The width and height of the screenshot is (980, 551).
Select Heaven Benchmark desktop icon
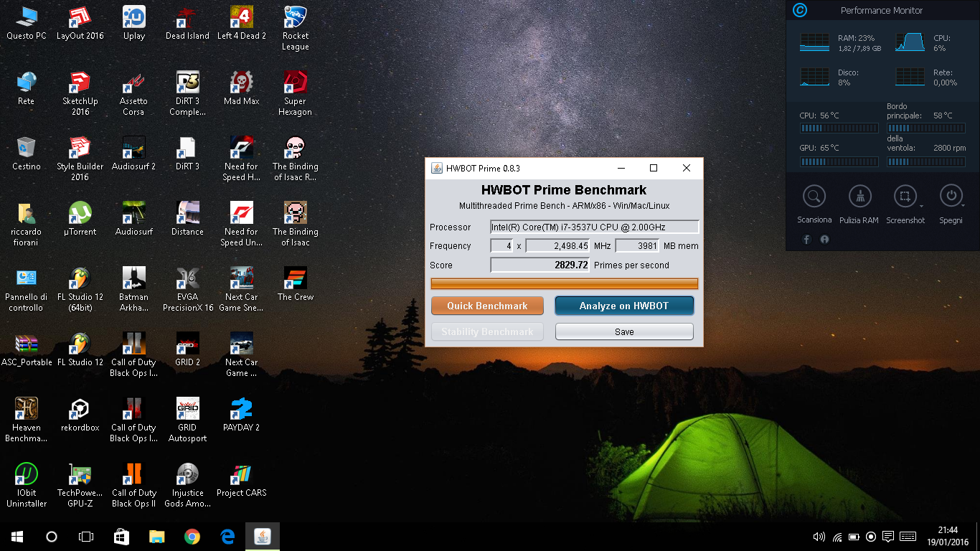(x=27, y=420)
